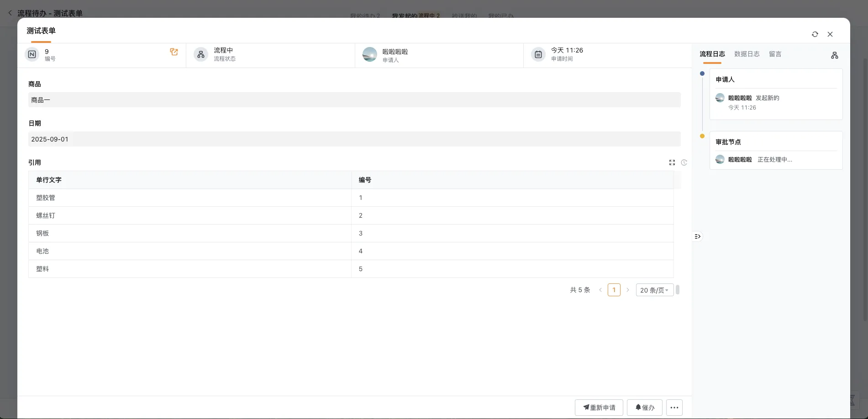Open the more actions ellipsis menu
This screenshot has width=868, height=419.
click(674, 408)
